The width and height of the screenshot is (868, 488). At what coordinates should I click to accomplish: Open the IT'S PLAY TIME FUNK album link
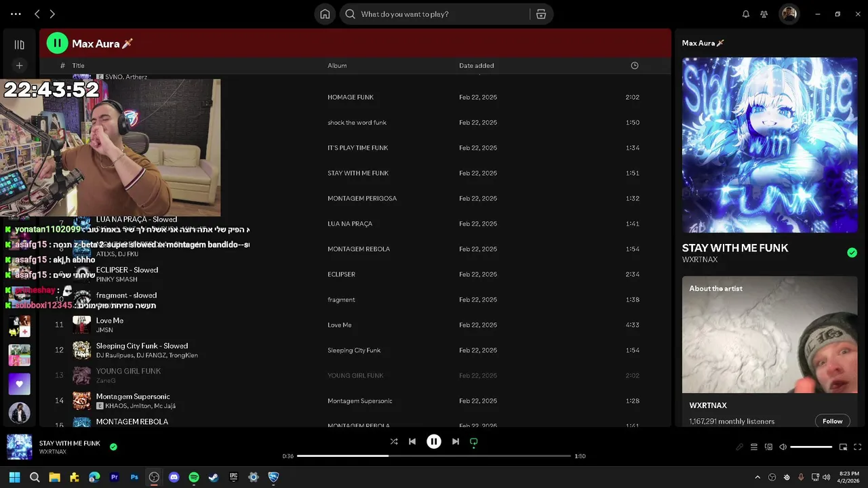358,148
